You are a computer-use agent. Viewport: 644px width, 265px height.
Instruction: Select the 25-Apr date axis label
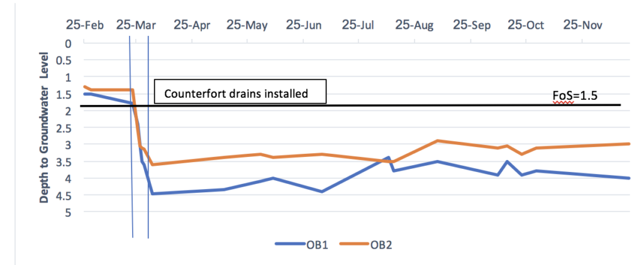(192, 26)
